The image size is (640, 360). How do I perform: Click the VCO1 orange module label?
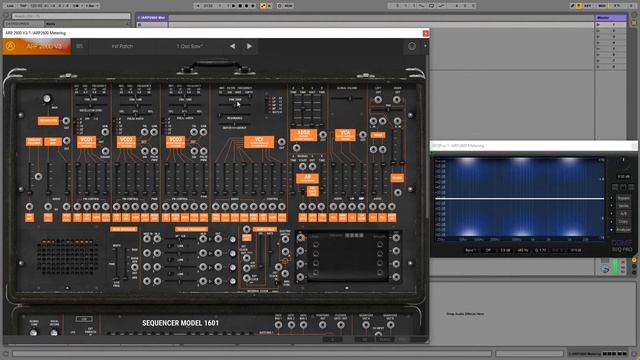pyautogui.click(x=86, y=142)
